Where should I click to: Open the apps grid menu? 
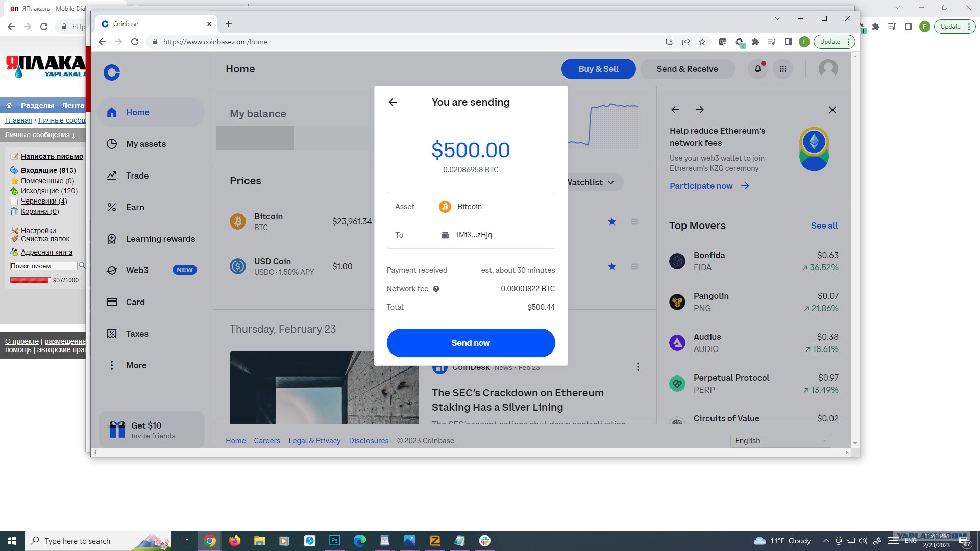(783, 69)
